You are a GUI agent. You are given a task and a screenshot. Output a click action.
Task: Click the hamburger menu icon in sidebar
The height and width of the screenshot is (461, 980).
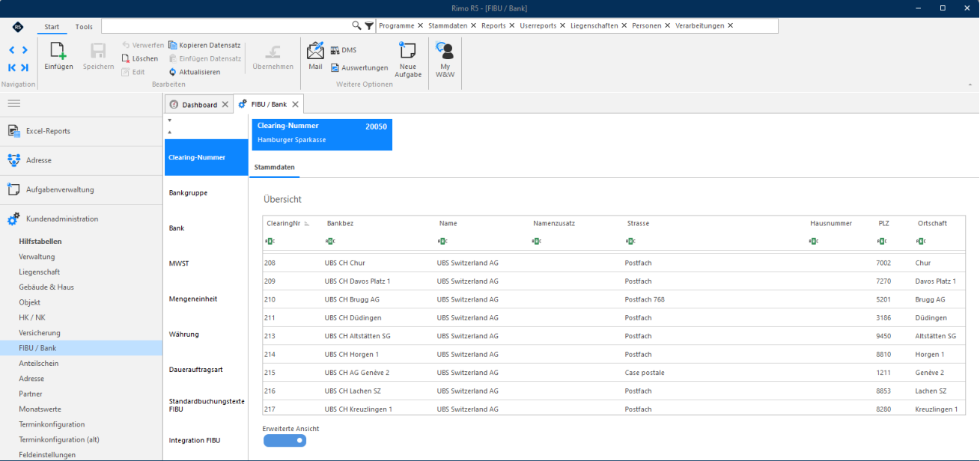click(14, 103)
